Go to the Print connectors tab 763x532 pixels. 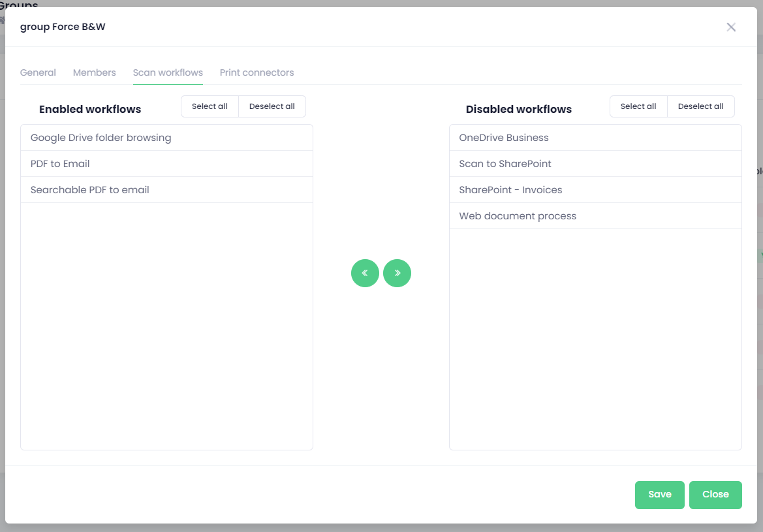(x=257, y=72)
